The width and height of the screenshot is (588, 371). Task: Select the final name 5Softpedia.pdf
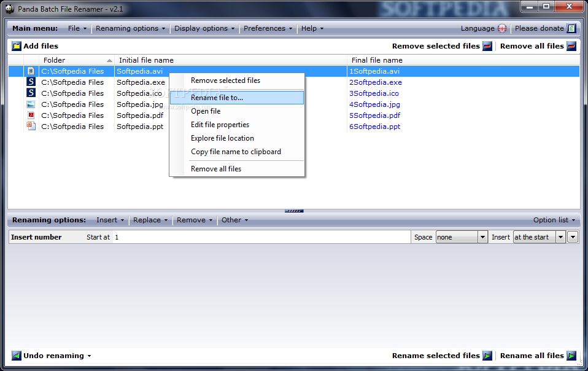pos(374,115)
